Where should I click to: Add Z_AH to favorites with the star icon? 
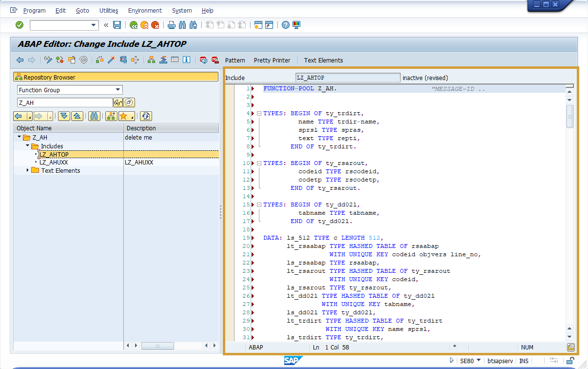point(123,116)
